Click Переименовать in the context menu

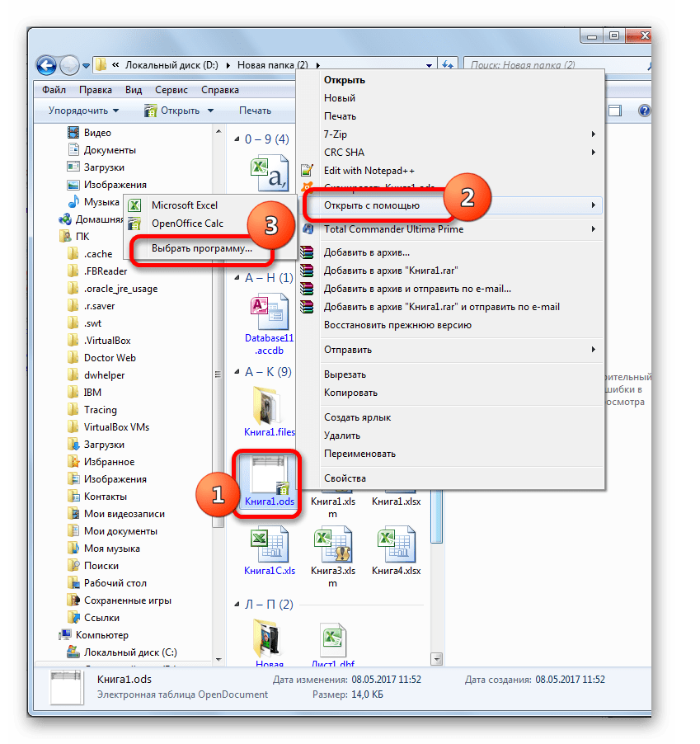359,454
